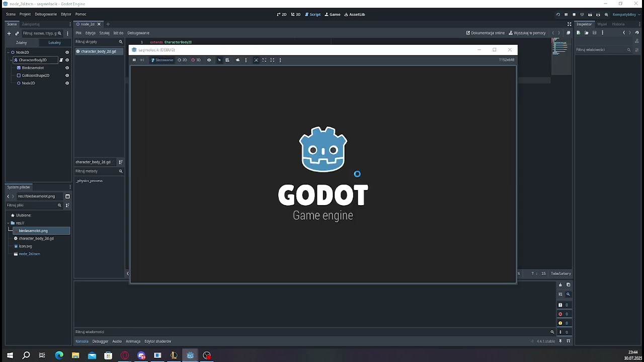
Task: Open Debugowanie menu in top bar
Action: point(46,14)
